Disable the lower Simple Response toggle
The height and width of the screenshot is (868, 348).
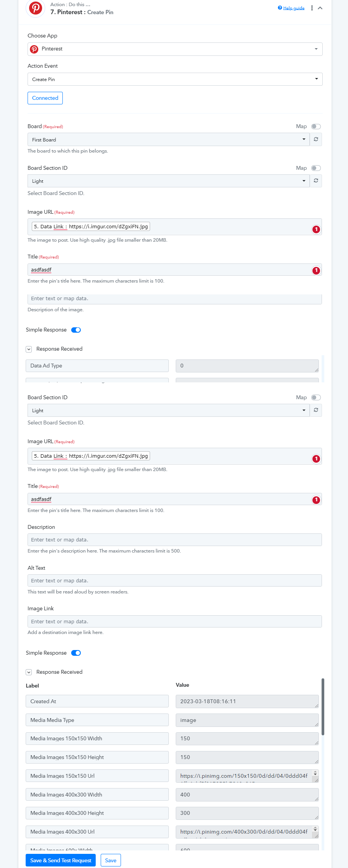[76, 653]
